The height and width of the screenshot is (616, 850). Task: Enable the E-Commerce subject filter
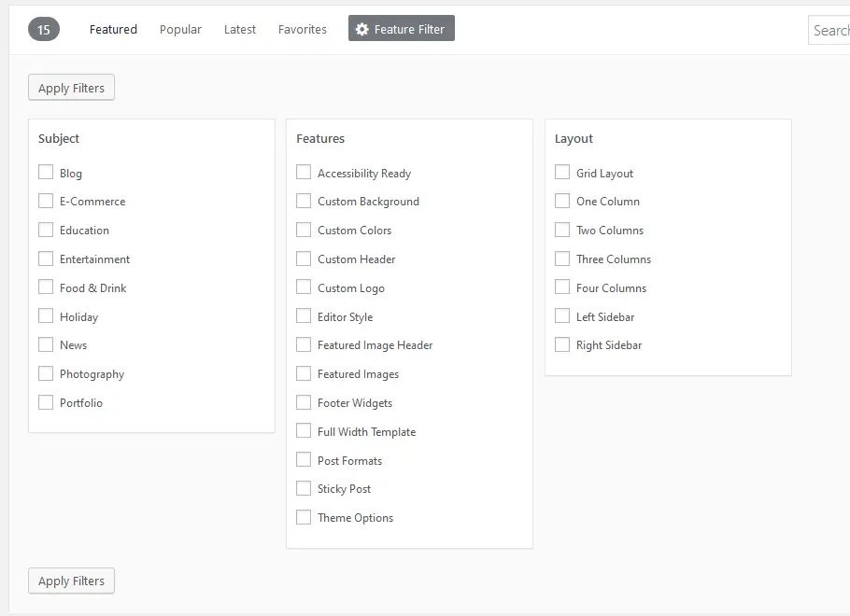[46, 201]
